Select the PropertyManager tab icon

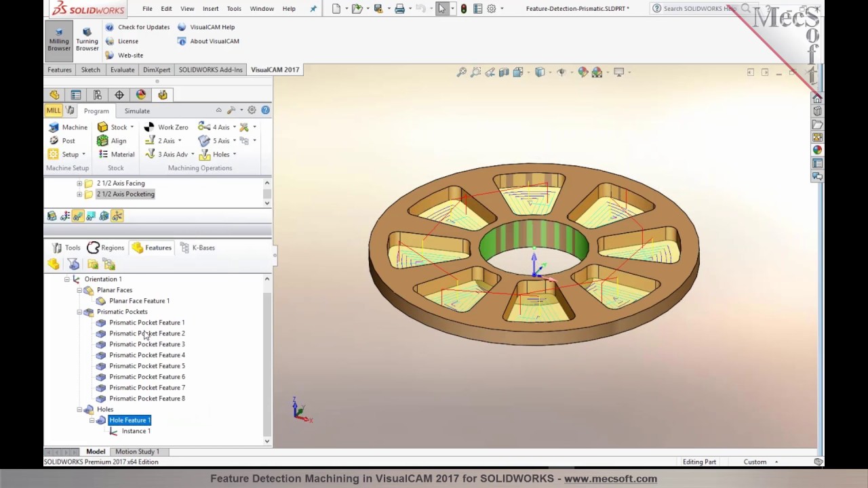tap(76, 95)
